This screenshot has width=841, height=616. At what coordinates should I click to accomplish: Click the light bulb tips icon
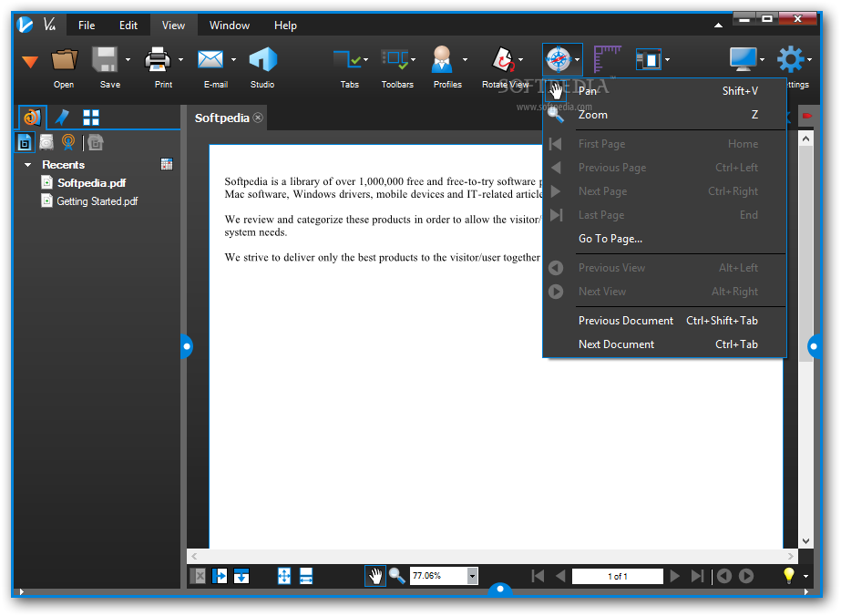[x=788, y=576]
